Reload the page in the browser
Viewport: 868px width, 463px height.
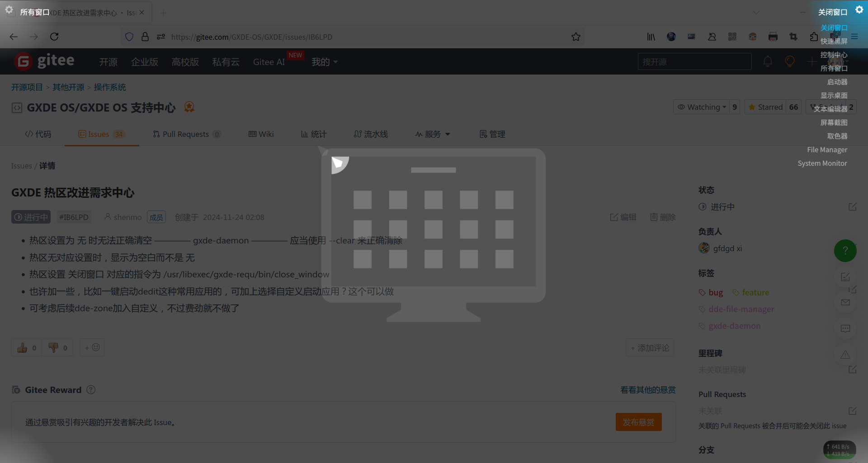[54, 37]
